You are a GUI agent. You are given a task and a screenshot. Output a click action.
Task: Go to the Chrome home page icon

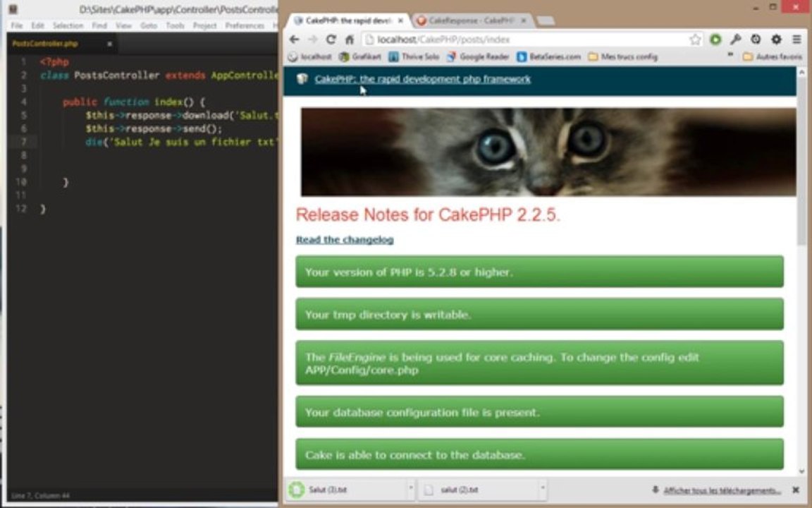(x=350, y=40)
